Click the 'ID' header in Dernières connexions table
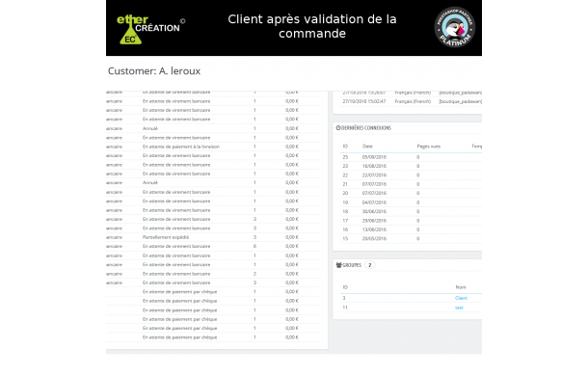Screen dimensions: 588x376 345,147
